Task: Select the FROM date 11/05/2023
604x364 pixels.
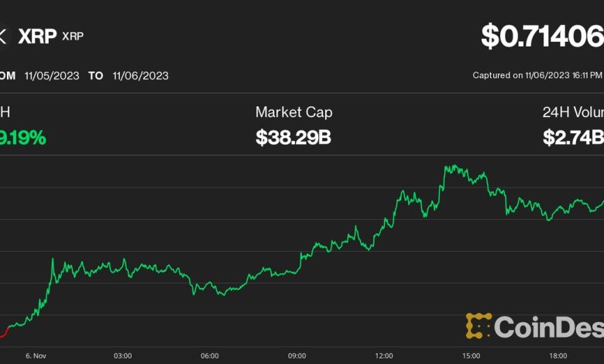Action: tap(51, 76)
